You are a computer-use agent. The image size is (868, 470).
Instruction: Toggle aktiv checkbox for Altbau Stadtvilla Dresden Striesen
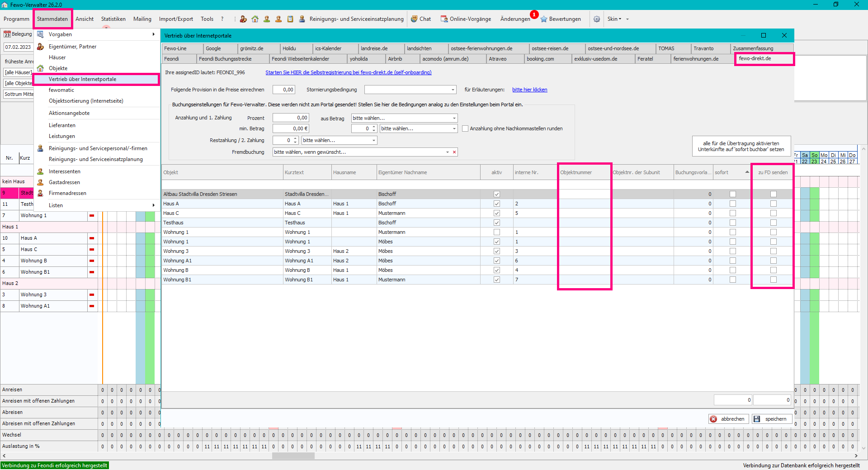[497, 194]
